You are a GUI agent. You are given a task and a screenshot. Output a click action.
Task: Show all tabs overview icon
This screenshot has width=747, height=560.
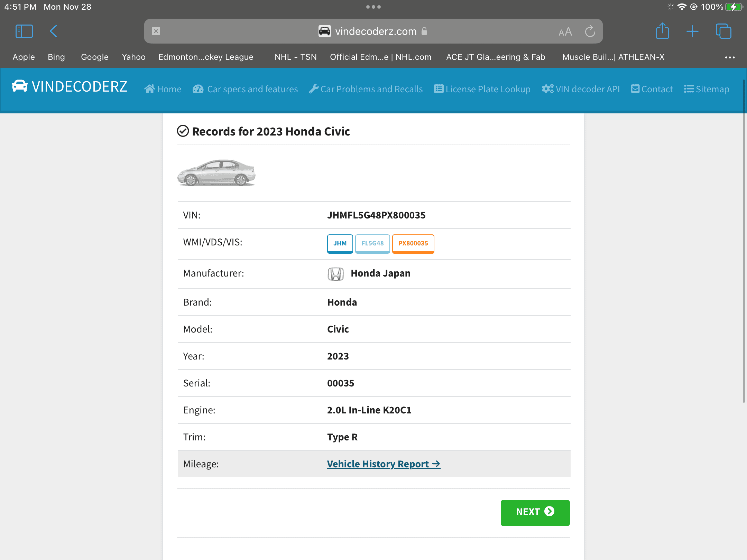tap(723, 31)
